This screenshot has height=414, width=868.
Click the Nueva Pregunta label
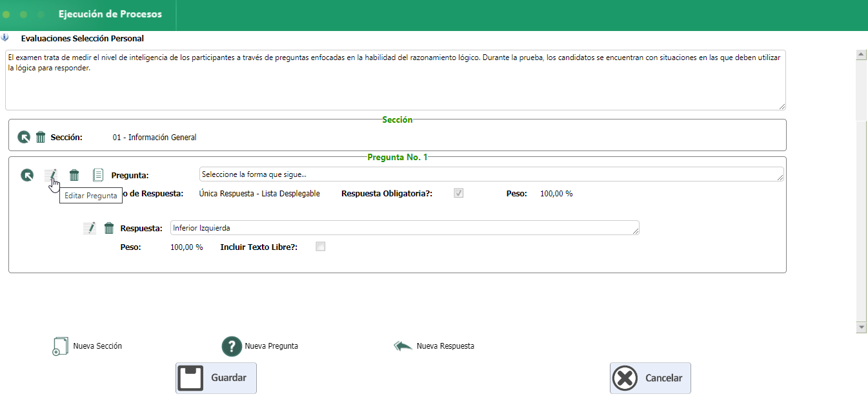[x=271, y=346]
